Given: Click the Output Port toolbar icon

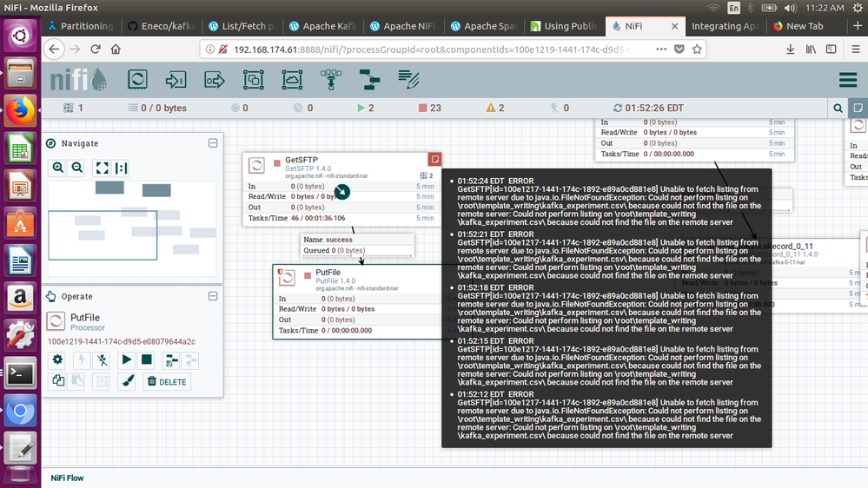Looking at the screenshot, I should pos(215,80).
